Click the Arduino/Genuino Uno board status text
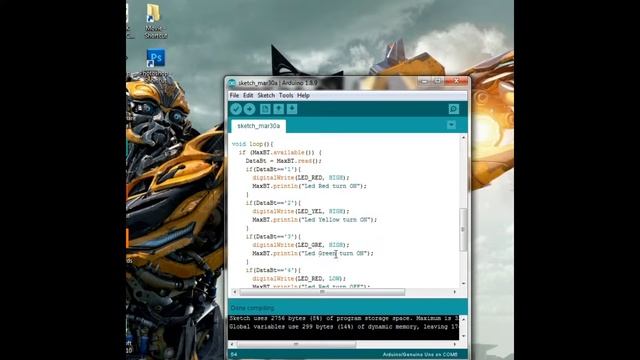 click(420, 355)
